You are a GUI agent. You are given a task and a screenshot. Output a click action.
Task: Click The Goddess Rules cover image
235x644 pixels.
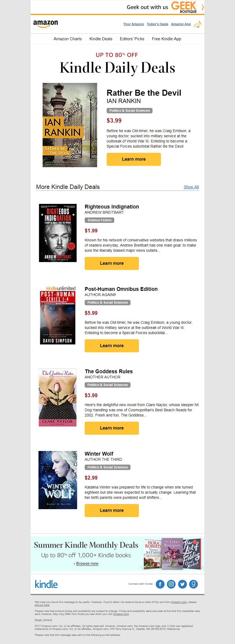(x=58, y=397)
